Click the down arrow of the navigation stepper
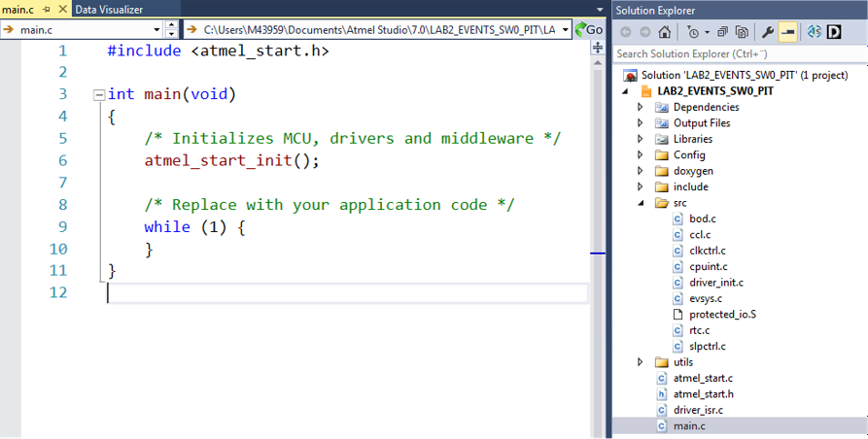The height and width of the screenshot is (439, 868). [172, 34]
